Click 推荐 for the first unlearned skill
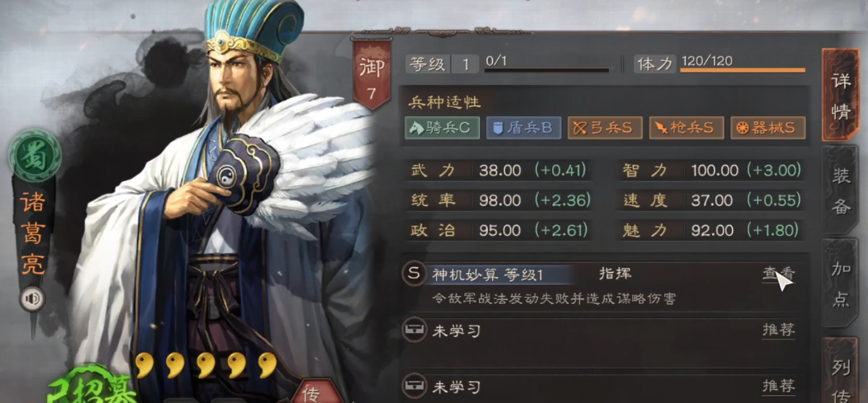This screenshot has width=868, height=403. pos(779,331)
